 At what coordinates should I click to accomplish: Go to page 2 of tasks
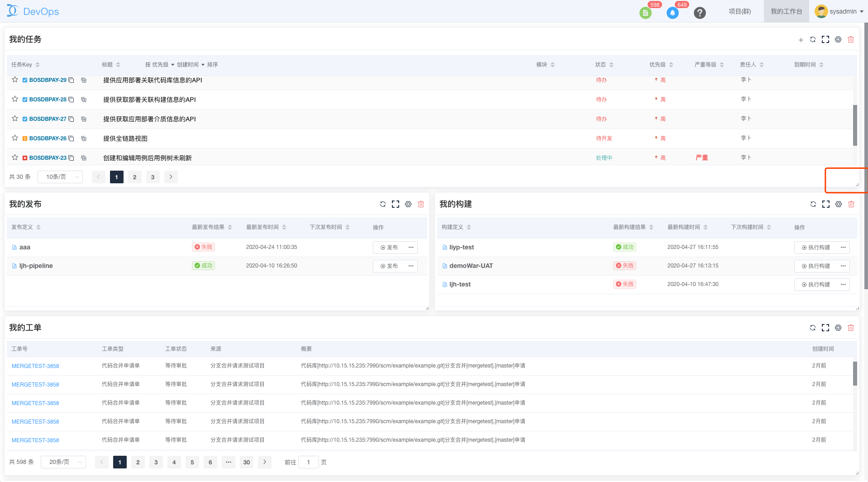click(x=134, y=177)
